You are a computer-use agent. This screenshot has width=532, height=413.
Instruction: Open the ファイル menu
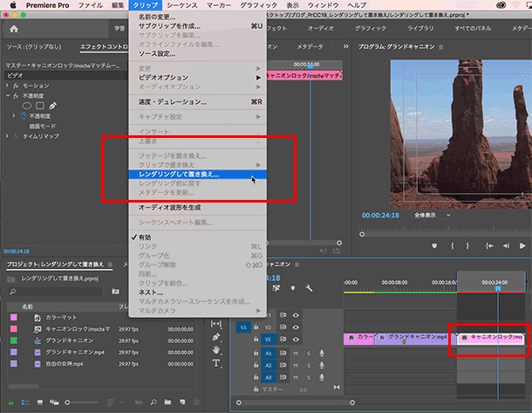coord(90,5)
